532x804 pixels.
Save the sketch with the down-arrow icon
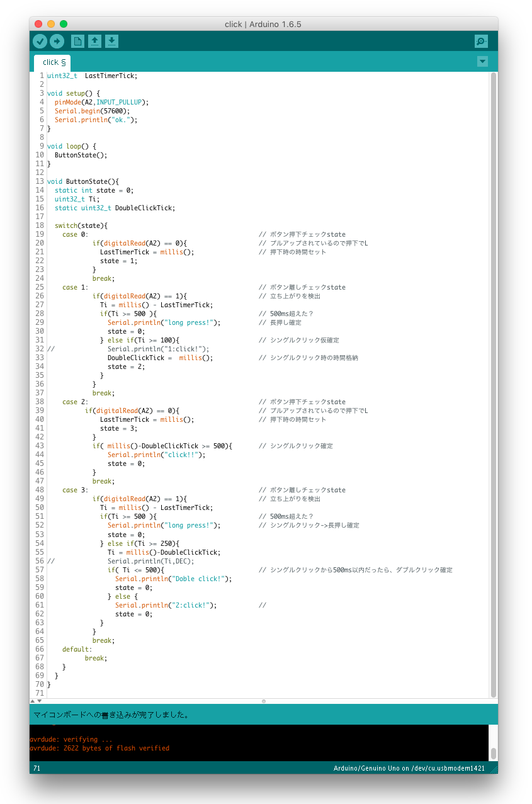[111, 42]
